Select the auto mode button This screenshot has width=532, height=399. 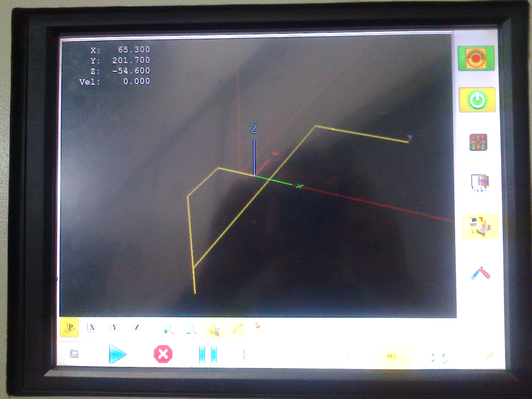coord(480,226)
